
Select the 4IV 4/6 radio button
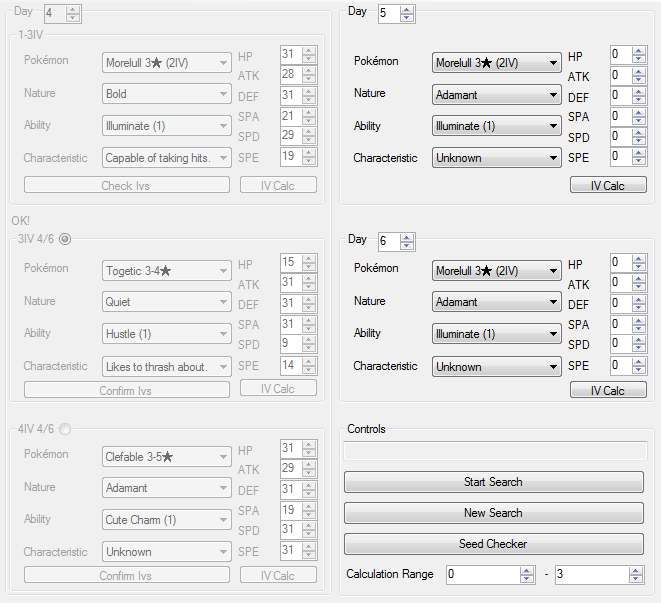[65, 430]
